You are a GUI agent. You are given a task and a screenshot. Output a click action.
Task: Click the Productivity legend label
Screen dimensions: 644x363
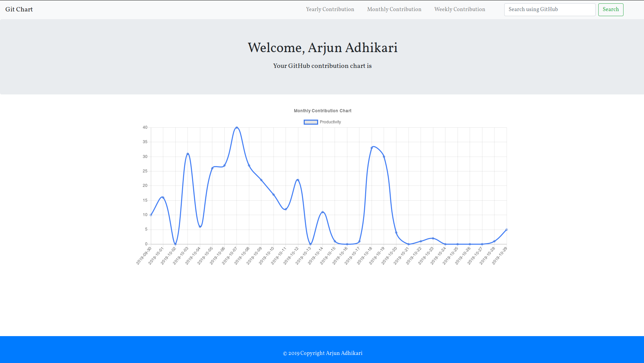[330, 122]
